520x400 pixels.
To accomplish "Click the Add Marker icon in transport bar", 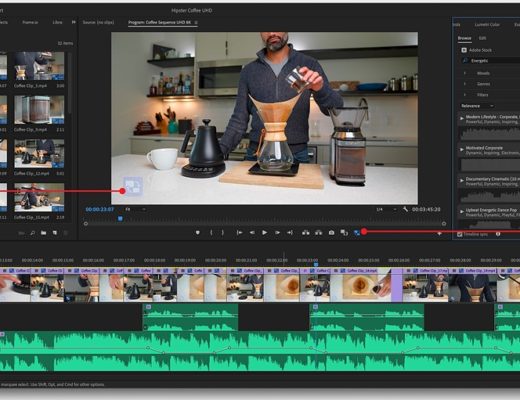I will point(198,232).
